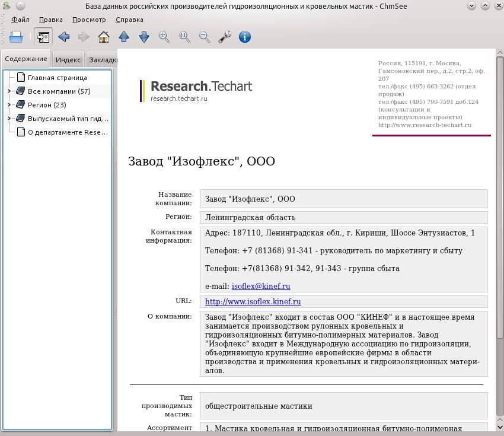The image size is (504, 436).
Task: Zoom out with the magnifier minus icon
Action: click(205, 37)
